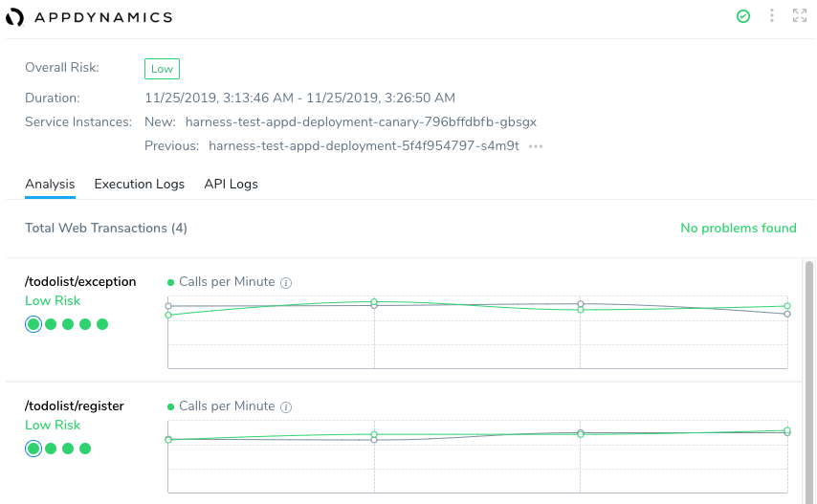Click green legend dot of /todolist/exception Calls per Minute
The width and height of the screenshot is (817, 504).
tap(170, 283)
